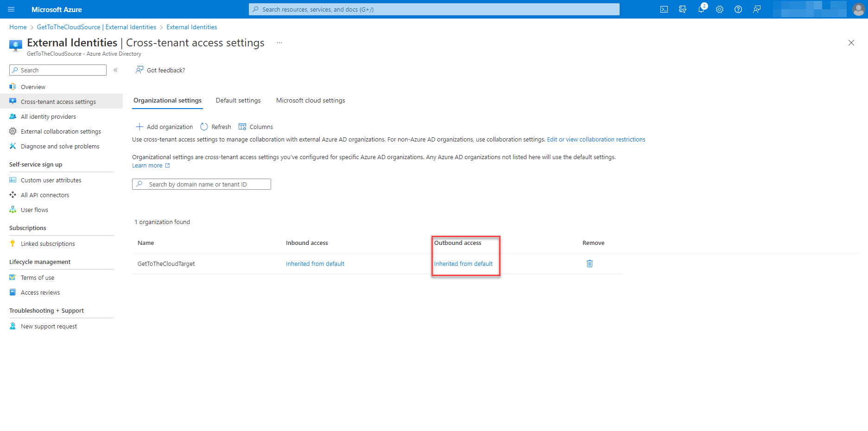The width and height of the screenshot is (868, 431).
Task: Open New support request
Action: click(48, 326)
